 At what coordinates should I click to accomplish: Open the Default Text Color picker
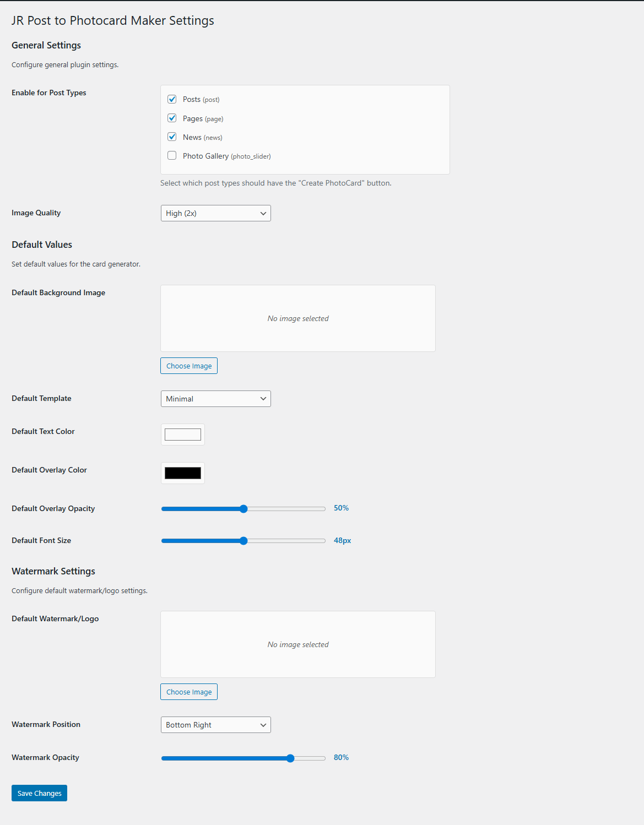coord(182,434)
